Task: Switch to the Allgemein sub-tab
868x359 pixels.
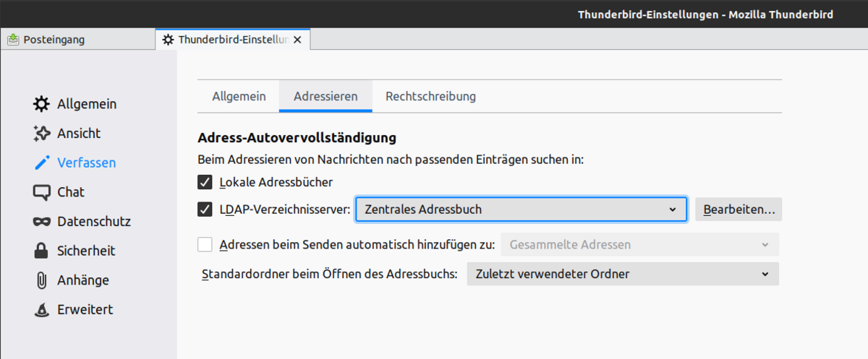Action: tap(239, 96)
